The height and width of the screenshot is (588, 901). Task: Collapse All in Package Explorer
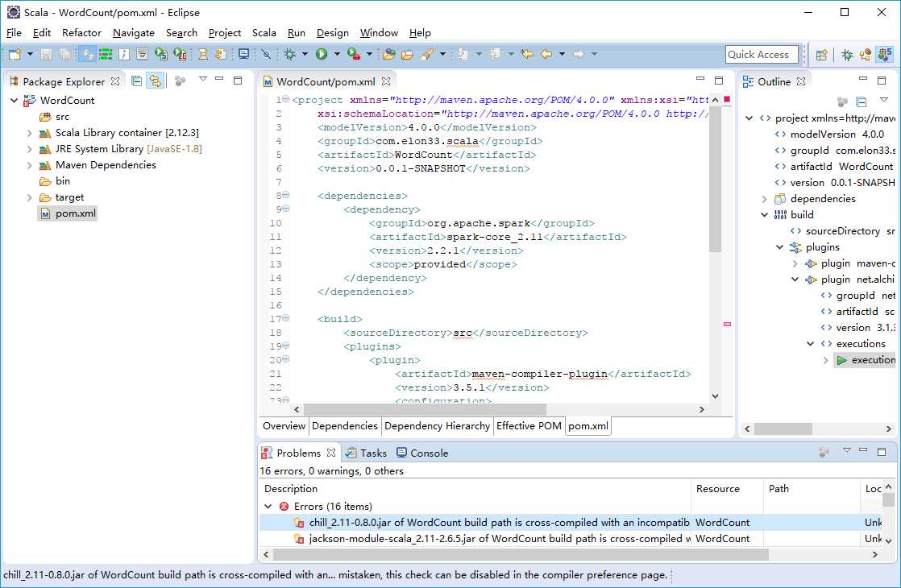(x=136, y=81)
